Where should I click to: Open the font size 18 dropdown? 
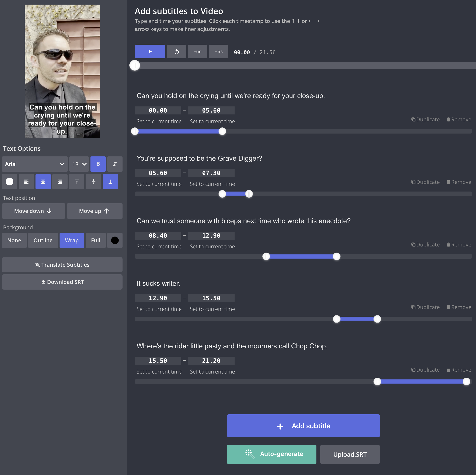pyautogui.click(x=79, y=164)
